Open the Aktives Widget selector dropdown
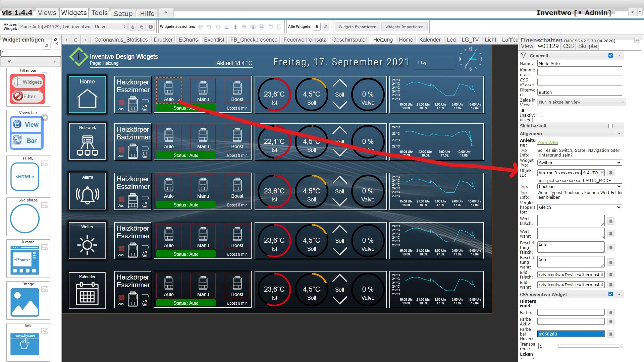The height and width of the screenshot is (362, 644). [73, 27]
